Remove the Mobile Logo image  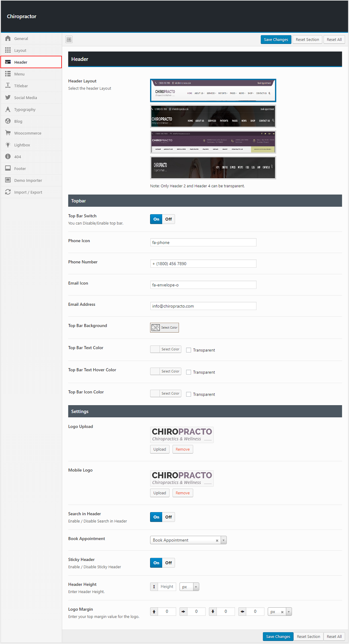pos(183,493)
